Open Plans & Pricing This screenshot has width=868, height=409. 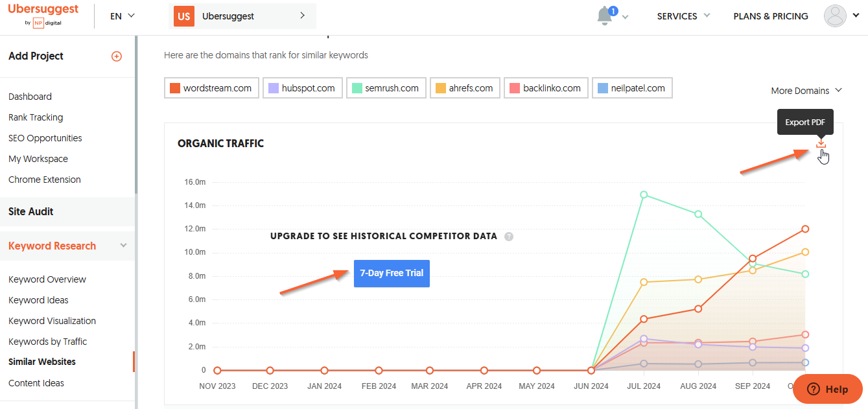click(x=771, y=16)
